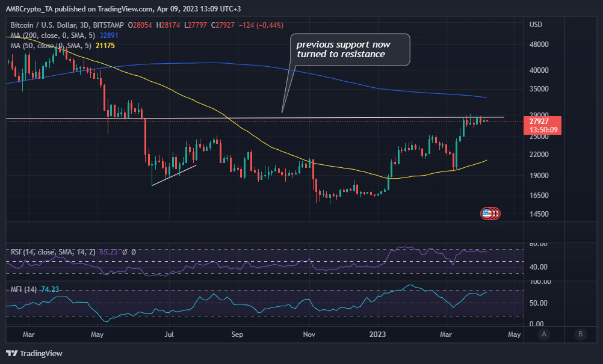Open the US economic event flag icons
Screen dimensions: 603x364
tap(490, 214)
